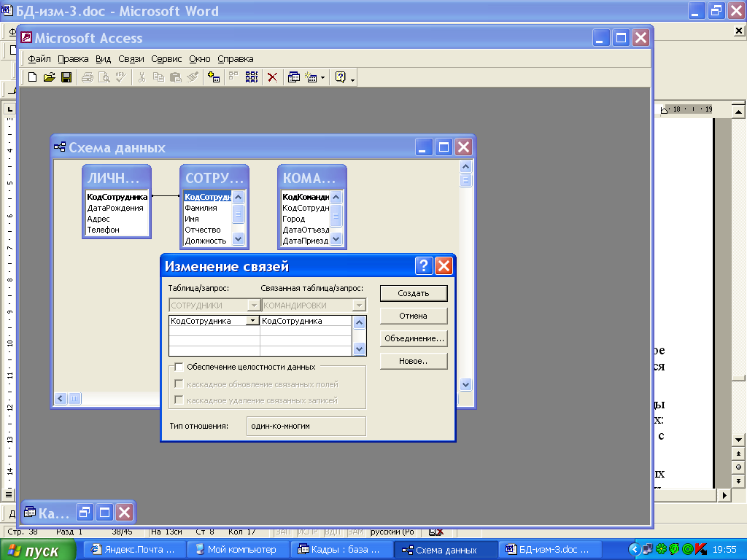
Task: Open the Сервис menu
Action: click(x=166, y=59)
